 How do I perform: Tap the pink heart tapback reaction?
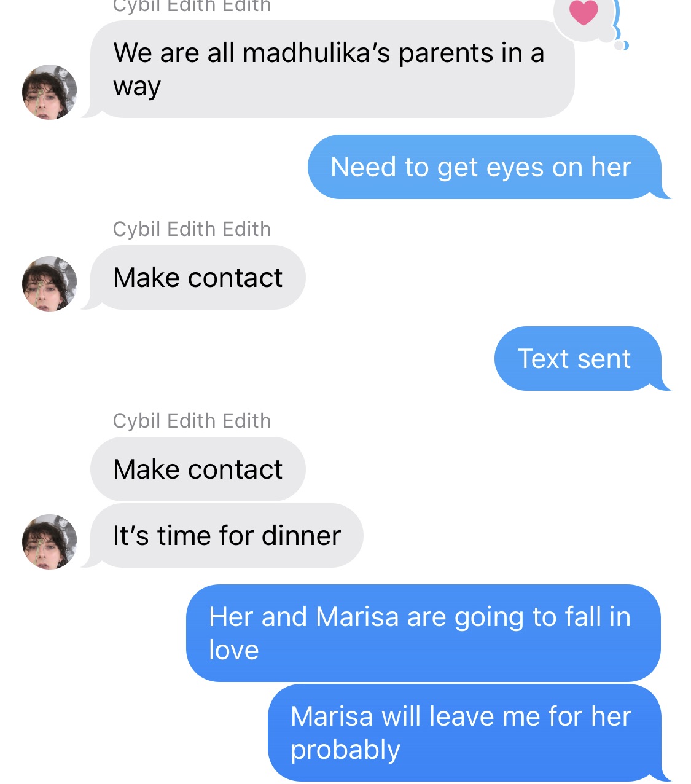click(x=584, y=12)
